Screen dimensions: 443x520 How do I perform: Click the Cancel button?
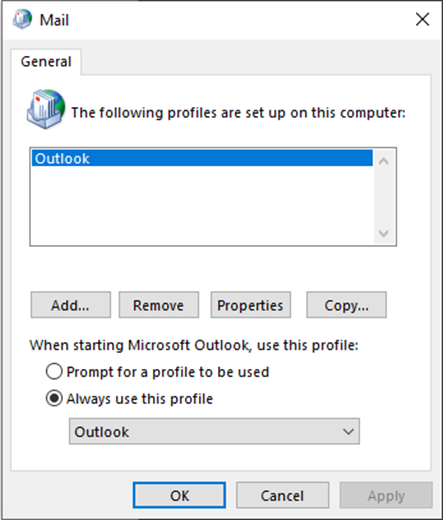pos(282,495)
